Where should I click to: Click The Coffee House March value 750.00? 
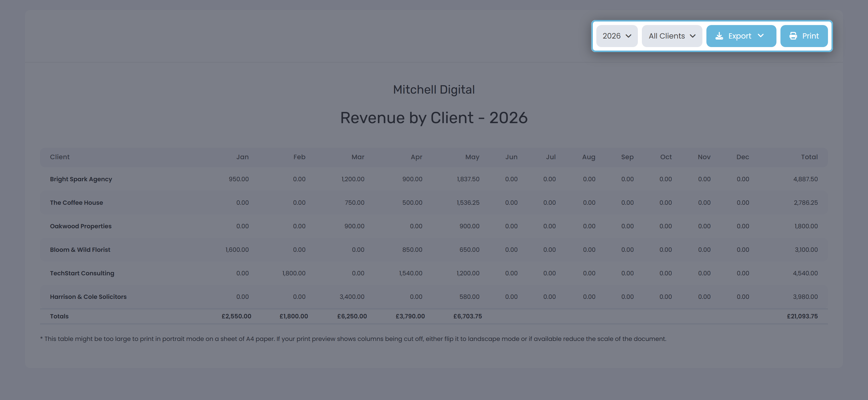pyautogui.click(x=354, y=203)
